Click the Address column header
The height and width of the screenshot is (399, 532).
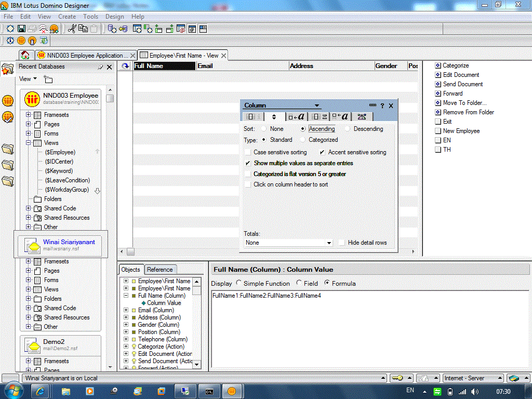331,66
